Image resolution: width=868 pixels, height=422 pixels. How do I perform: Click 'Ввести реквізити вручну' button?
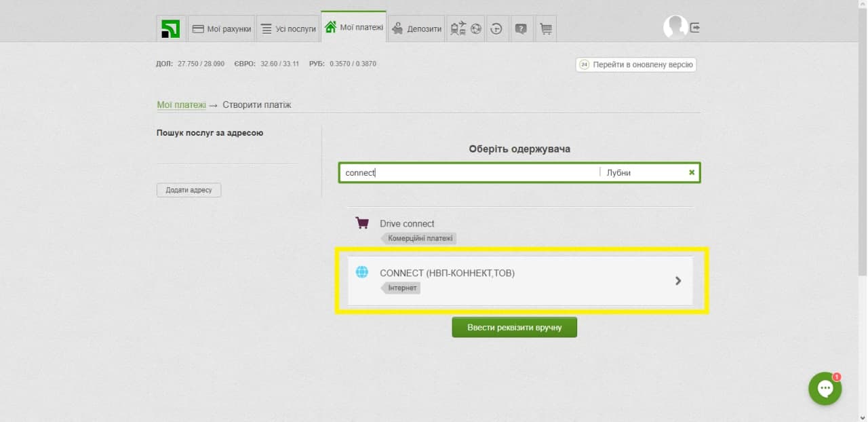[515, 327]
